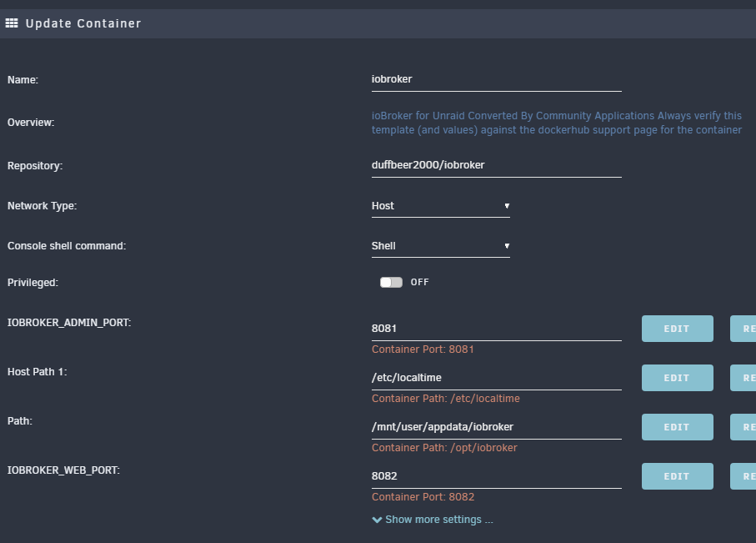Click the Path field /mnt/user/appdata/iobroker

click(x=497, y=427)
